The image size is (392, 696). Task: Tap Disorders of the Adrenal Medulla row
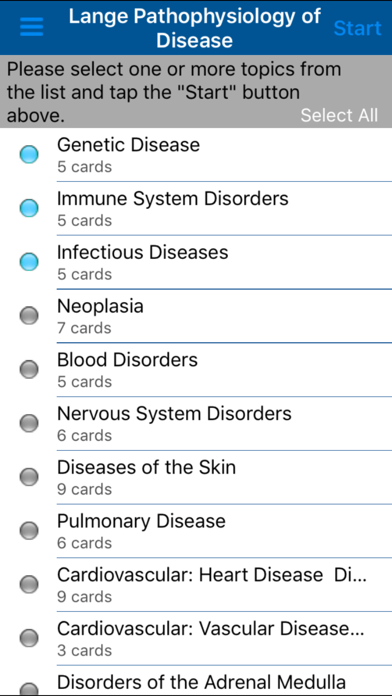click(x=196, y=680)
